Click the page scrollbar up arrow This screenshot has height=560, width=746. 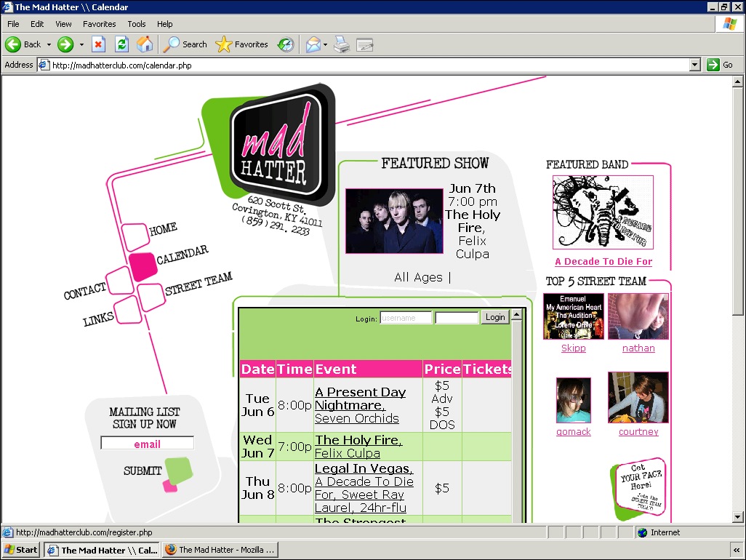pos(737,81)
